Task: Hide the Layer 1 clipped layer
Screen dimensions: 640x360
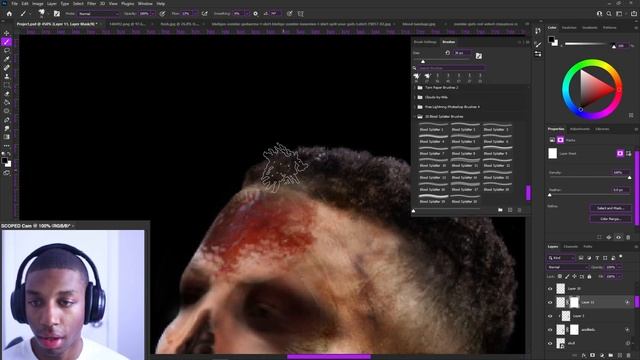Action: pyautogui.click(x=550, y=316)
